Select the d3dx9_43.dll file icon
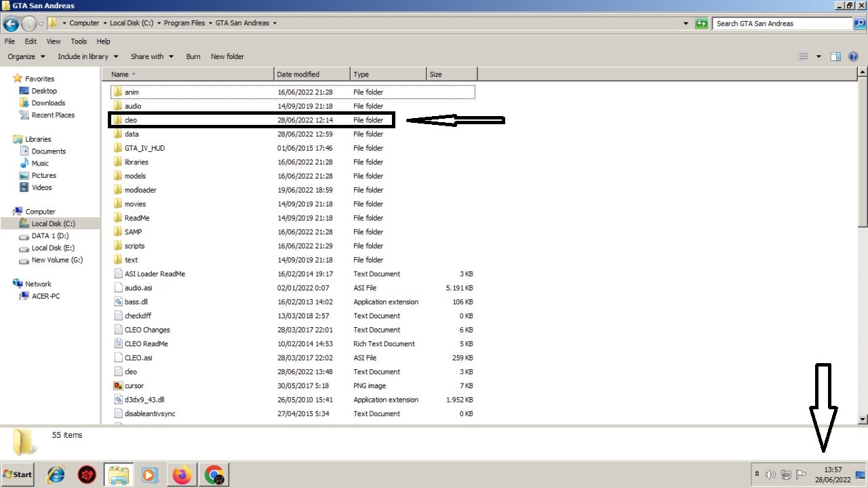The height and width of the screenshot is (488, 868). point(118,400)
